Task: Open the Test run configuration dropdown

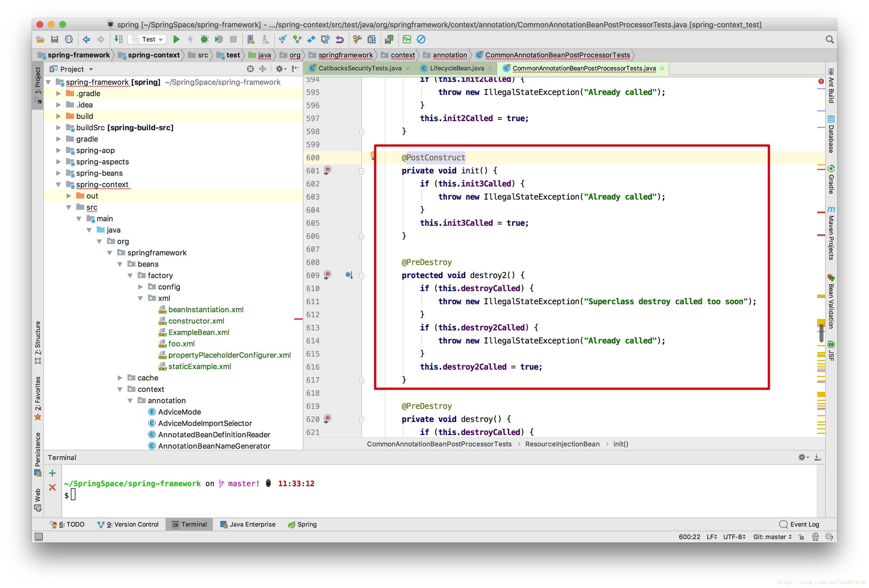Action: pos(147,39)
